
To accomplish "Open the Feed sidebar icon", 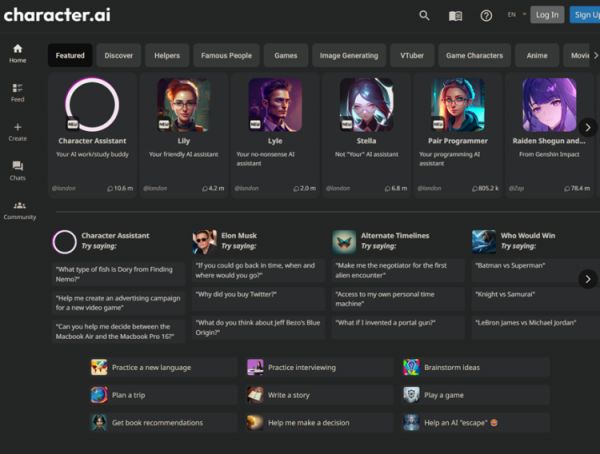I will pyautogui.click(x=18, y=92).
